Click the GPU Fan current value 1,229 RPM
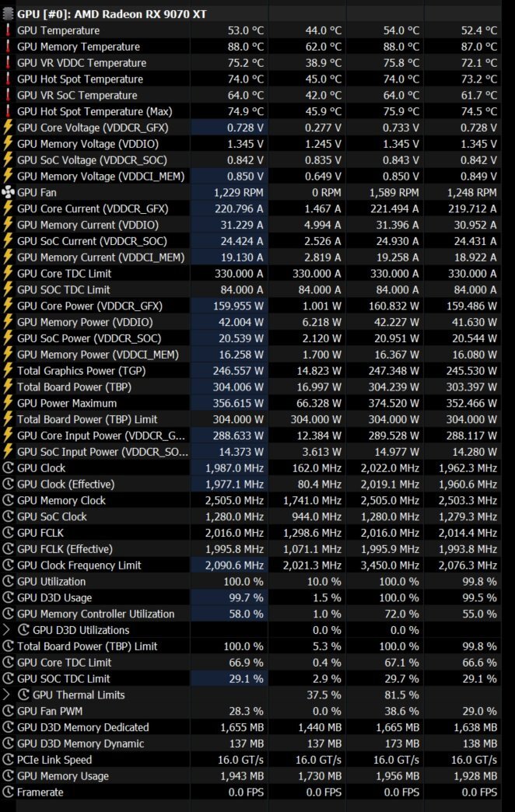Viewport: 515px width, 812px height. coord(238,193)
